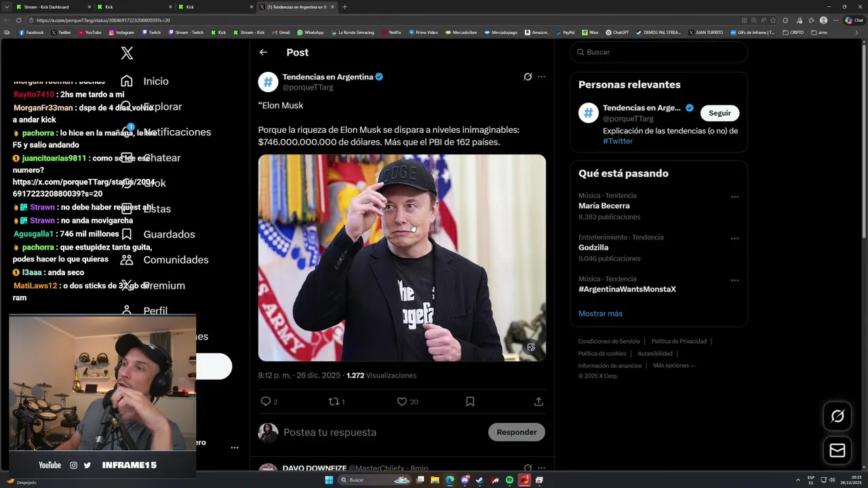The height and width of the screenshot is (488, 868).
Task: Open options menu on DAVO DOWNFIZE reply
Action: pyautogui.click(x=541, y=468)
